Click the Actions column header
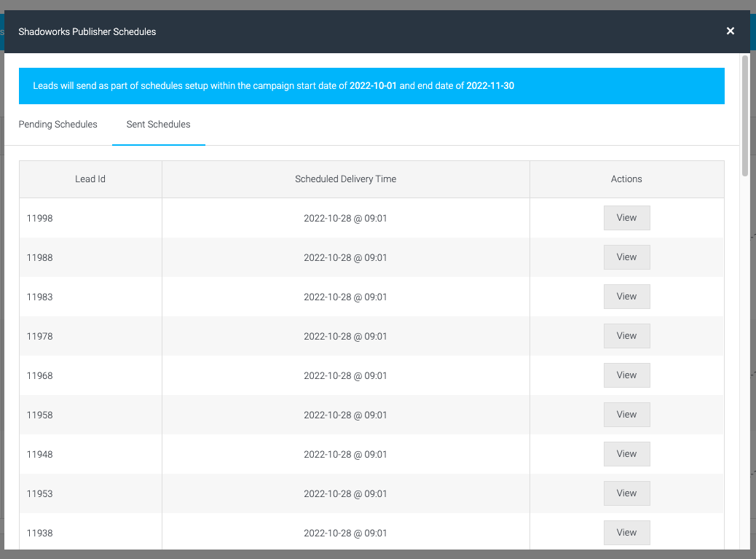Screen dimensions: 756x559 click(626, 179)
